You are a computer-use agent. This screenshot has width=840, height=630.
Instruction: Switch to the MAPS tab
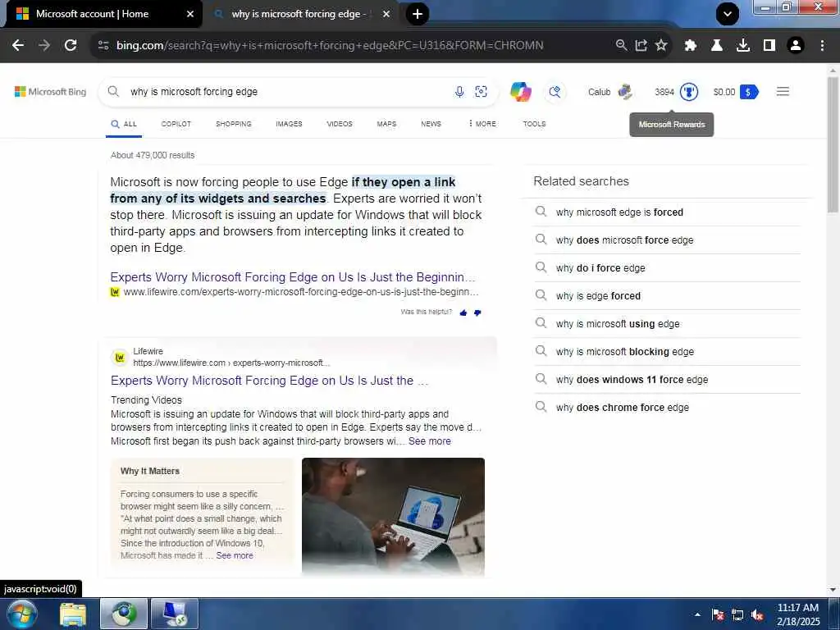386,124
